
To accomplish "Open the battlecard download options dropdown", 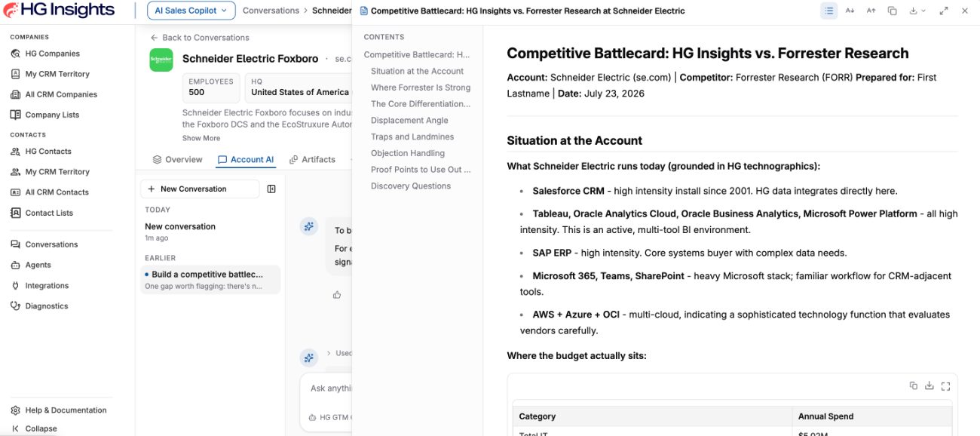I will tap(917, 11).
